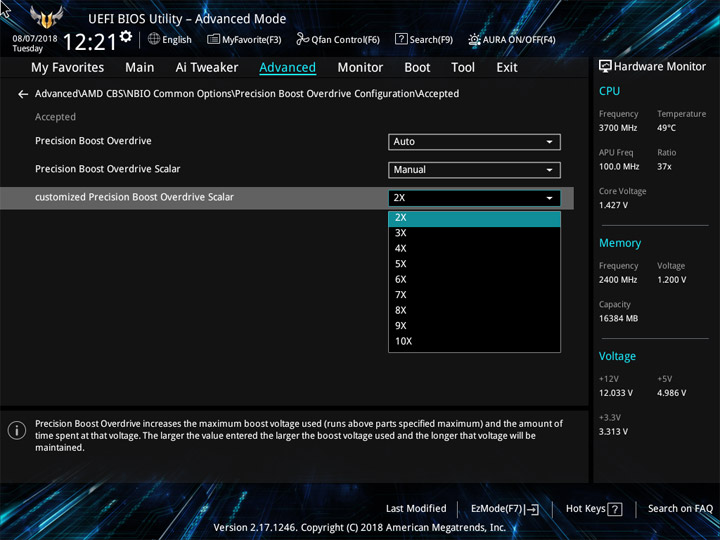Click the ASUS TUF logo

coord(46,17)
